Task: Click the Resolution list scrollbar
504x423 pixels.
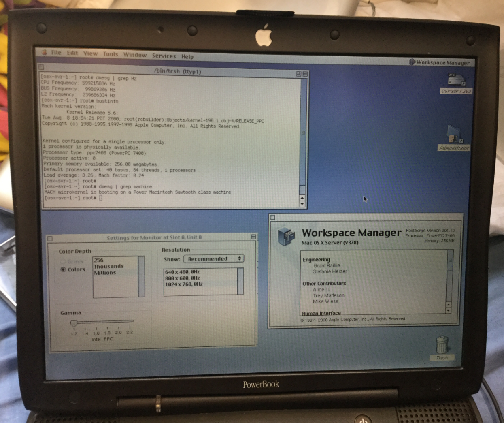Action: (x=240, y=281)
